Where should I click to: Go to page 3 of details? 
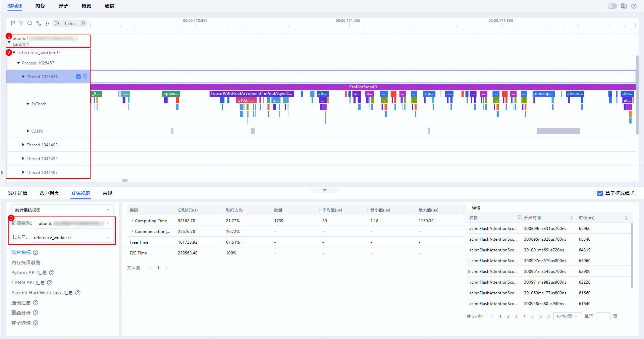click(516, 316)
